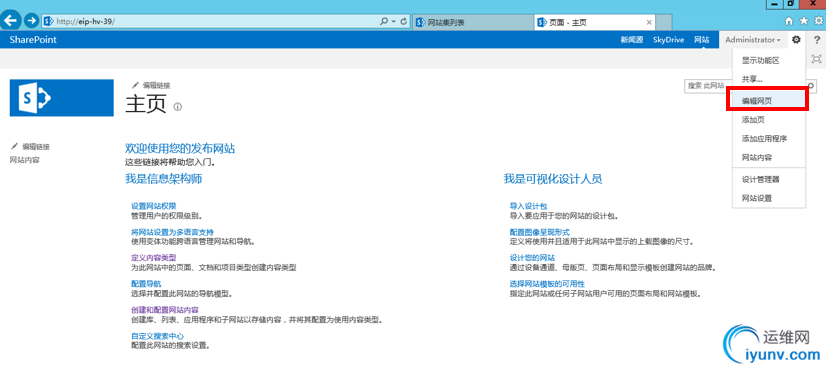Open the SkyDrive top bar link
Image resolution: width=826 pixels, height=371 pixels.
point(668,40)
